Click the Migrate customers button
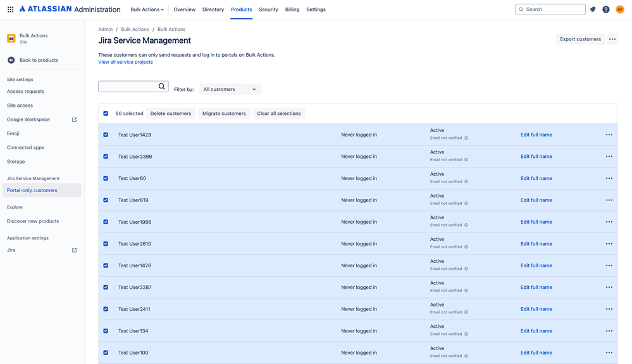Screen dimensions: 632x364 [224, 114]
